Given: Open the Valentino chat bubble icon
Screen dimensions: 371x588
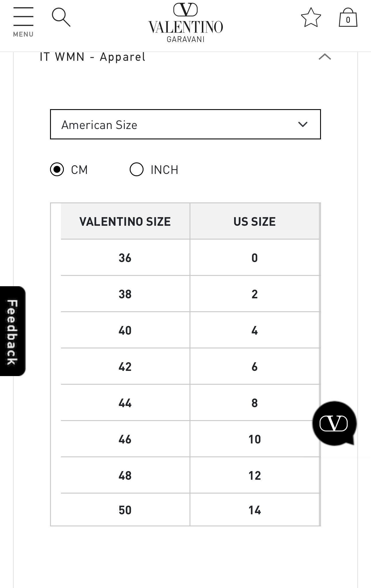Looking at the screenshot, I should click(334, 423).
